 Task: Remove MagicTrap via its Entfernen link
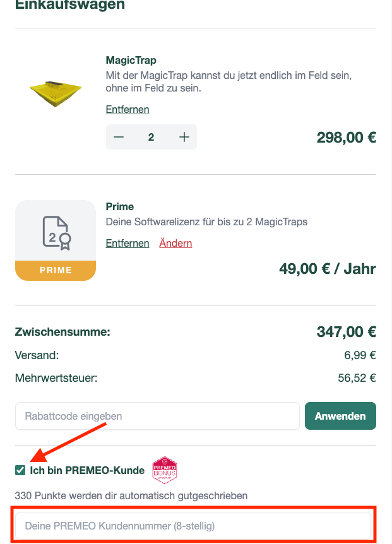click(127, 109)
